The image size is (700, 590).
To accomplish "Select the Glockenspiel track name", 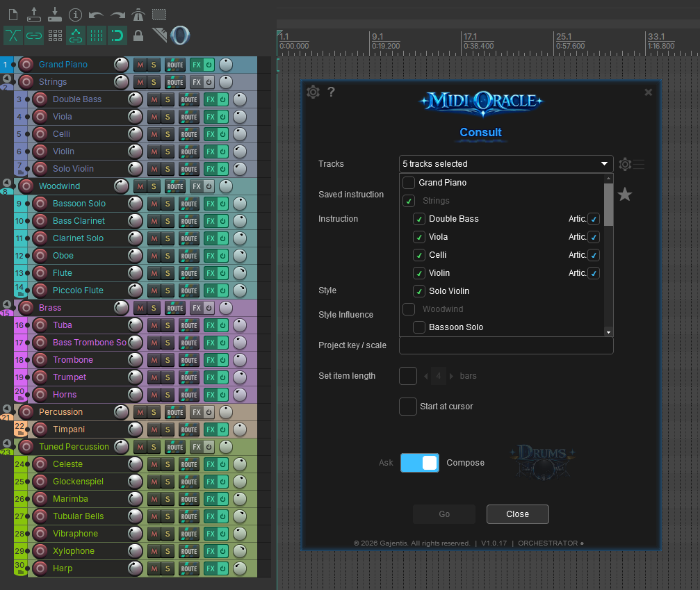I will click(78, 482).
